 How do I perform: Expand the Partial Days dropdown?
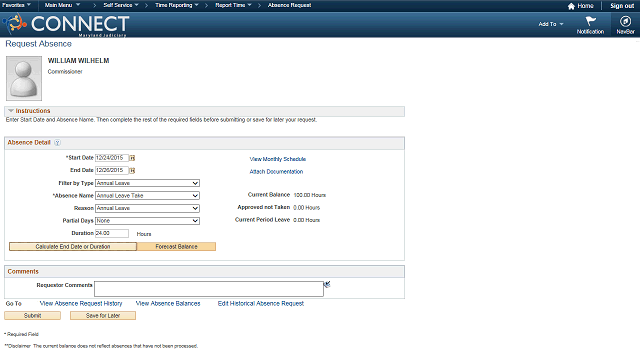[147, 221]
